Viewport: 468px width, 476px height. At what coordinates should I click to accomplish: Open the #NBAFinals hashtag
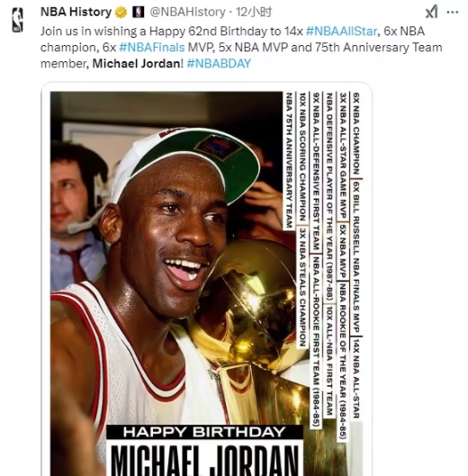(x=152, y=48)
